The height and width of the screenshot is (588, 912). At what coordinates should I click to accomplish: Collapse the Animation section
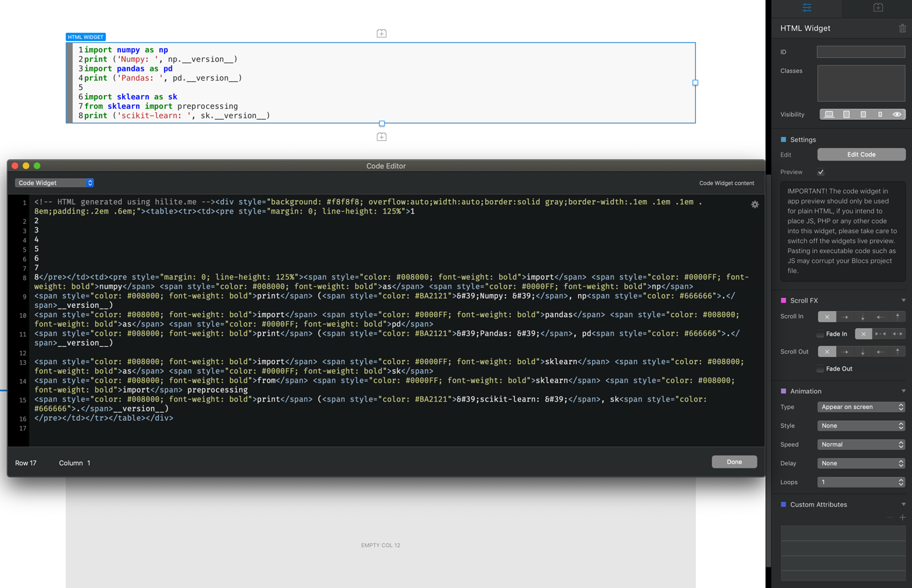pos(903,391)
